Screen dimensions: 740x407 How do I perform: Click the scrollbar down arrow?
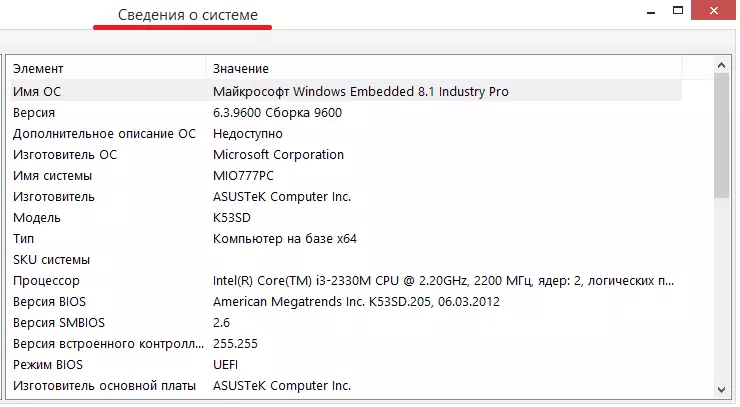[721, 388]
